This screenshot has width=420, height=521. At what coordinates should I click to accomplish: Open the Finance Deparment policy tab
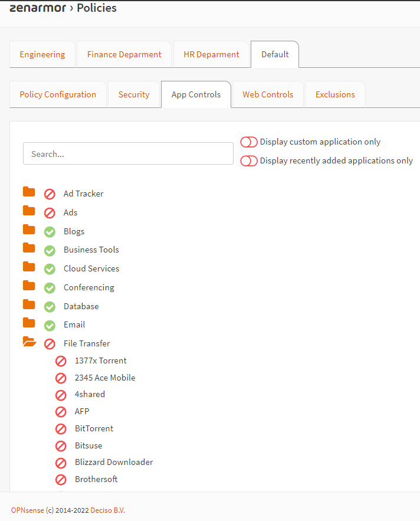[x=124, y=54]
